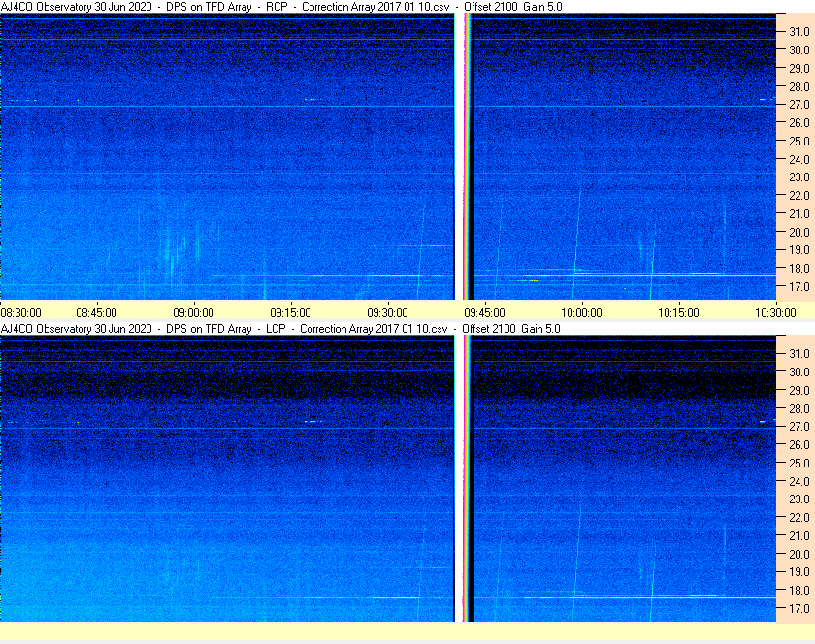Click the multicolored vertical calibration band in LCP panel
This screenshot has height=644, width=815.
[465, 478]
